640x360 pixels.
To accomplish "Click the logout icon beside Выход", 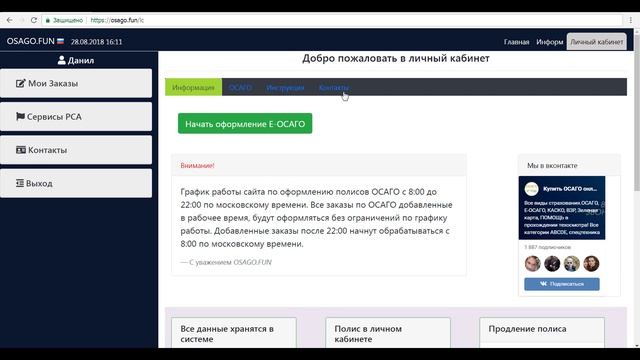I will point(20,183).
